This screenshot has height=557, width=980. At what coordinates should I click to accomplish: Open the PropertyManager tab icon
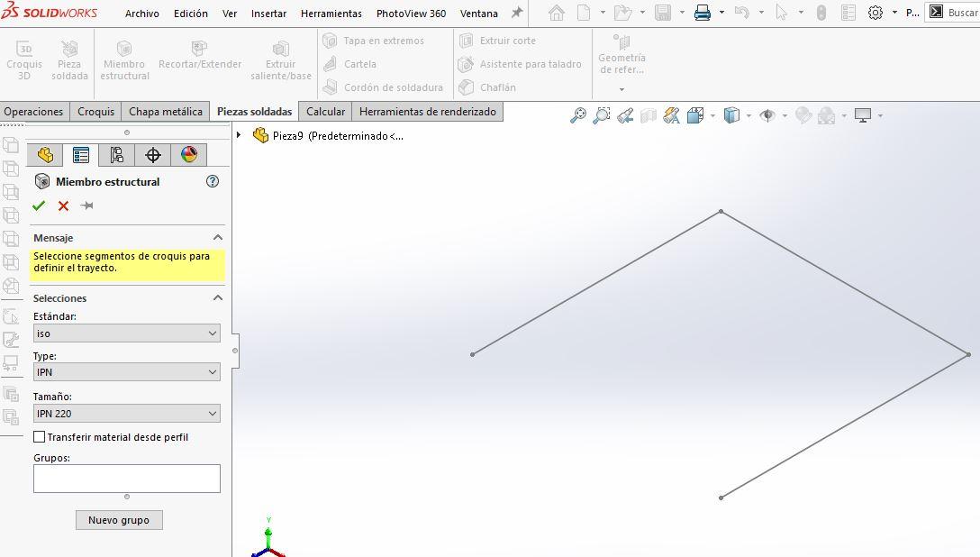click(81, 155)
